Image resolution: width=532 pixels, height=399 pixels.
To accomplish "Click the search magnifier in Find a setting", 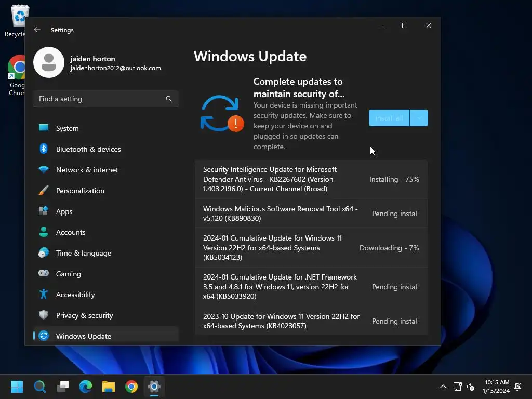I will 169,99.
